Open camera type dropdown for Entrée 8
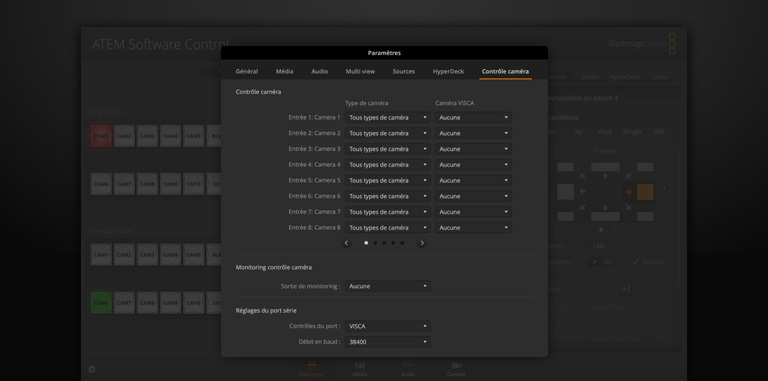 388,228
